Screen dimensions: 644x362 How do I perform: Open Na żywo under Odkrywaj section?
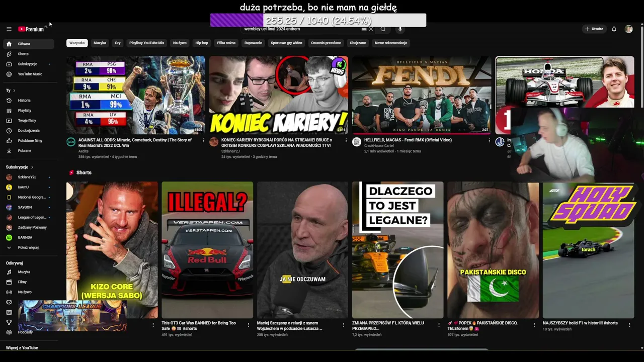[30, 292]
